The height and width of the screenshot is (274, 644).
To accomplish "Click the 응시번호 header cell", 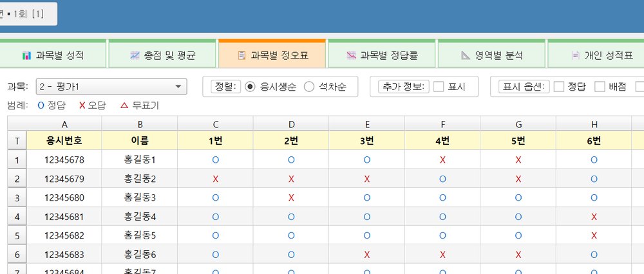I will pyautogui.click(x=64, y=141).
